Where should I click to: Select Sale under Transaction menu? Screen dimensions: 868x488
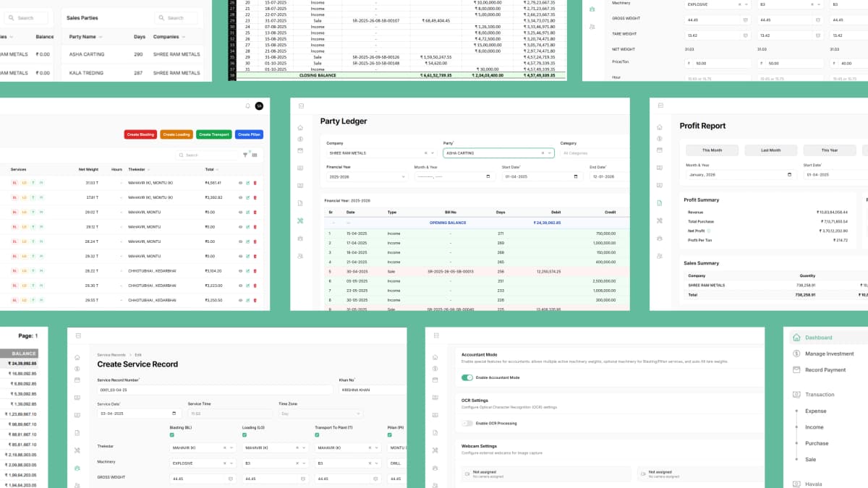click(x=811, y=459)
